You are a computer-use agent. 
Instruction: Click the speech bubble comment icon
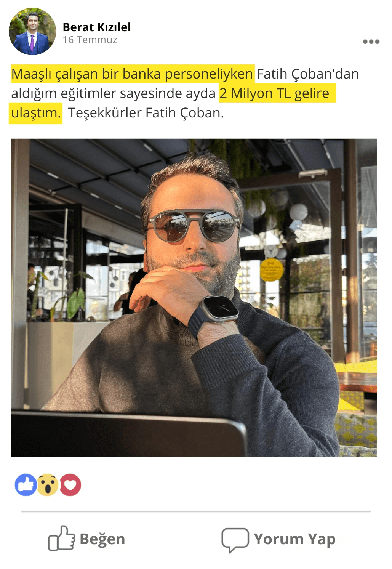pos(235,540)
